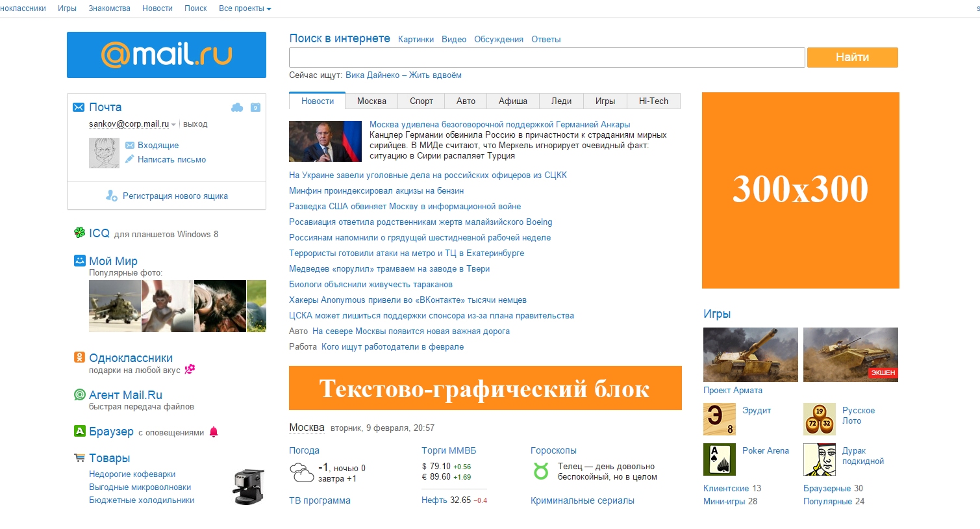The height and width of the screenshot is (529, 980).
Task: Switch to the Игры news tab
Action: click(x=605, y=101)
